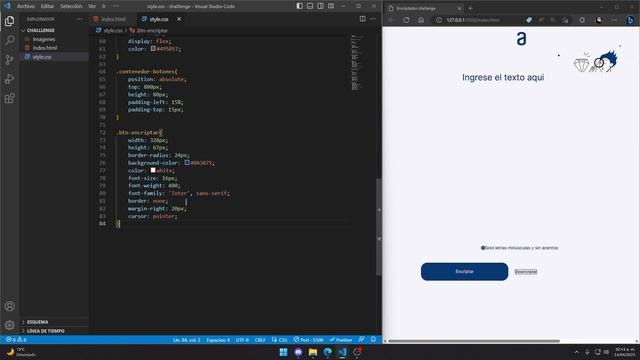Open the Manage gear in VS Code
The image size is (640, 360).
pos(9,325)
